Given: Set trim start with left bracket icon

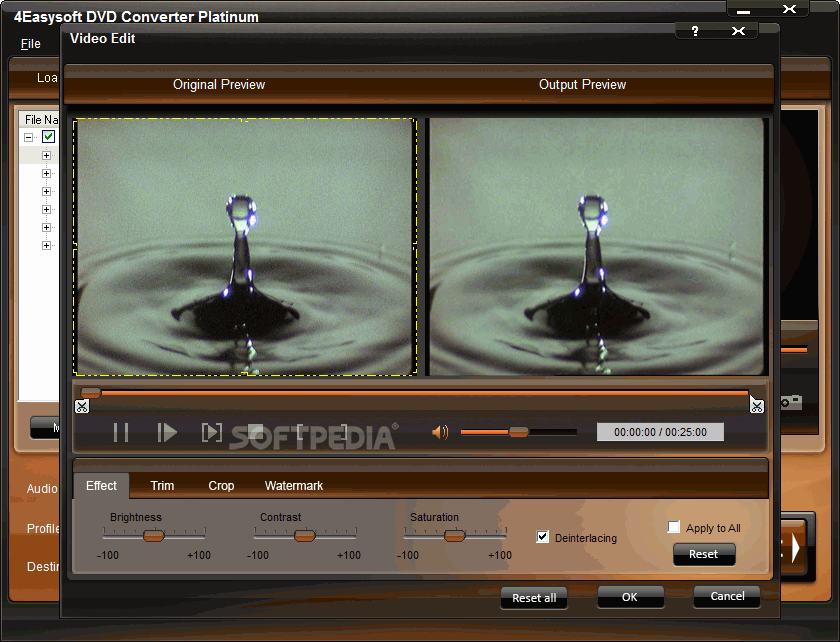Looking at the screenshot, I should (300, 432).
